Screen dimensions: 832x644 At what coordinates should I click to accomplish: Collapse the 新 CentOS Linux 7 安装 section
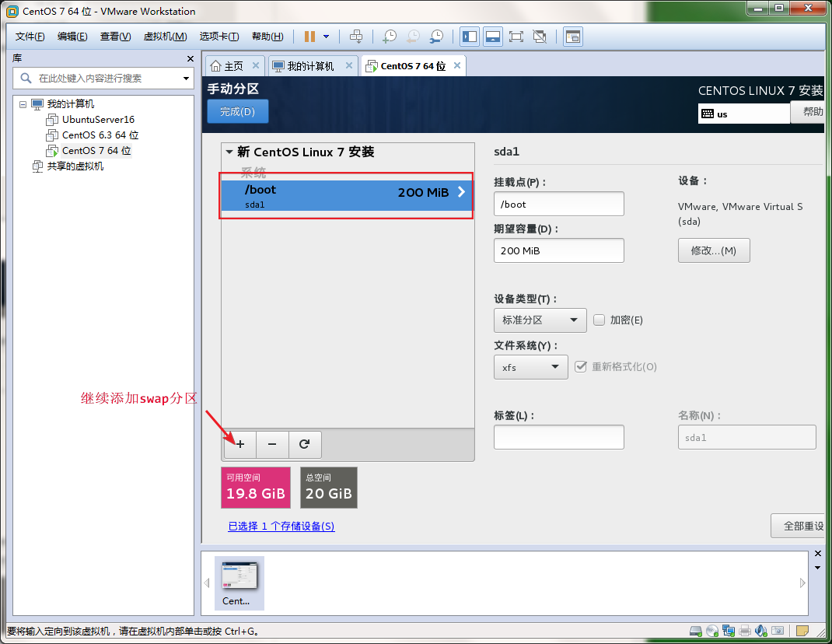click(x=229, y=152)
